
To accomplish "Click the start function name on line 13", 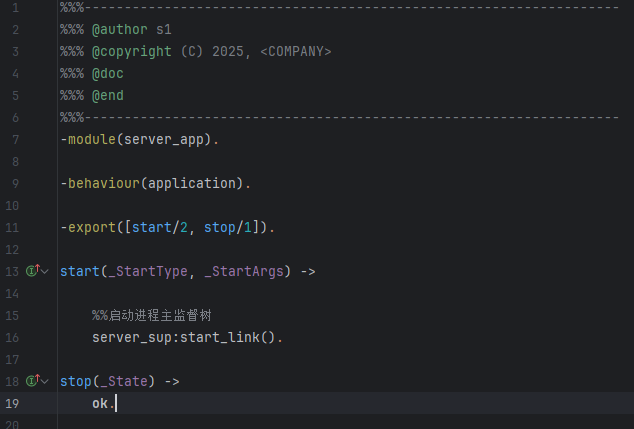I will [80, 271].
